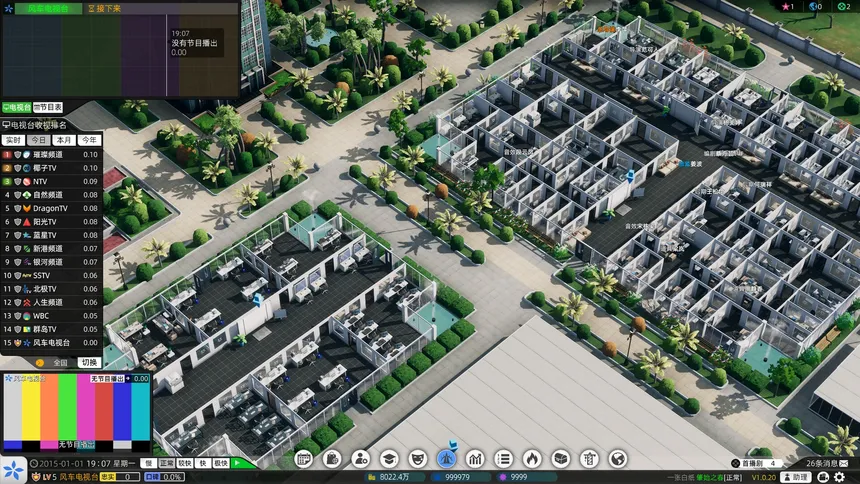Switch ratings view to 本月
The width and height of the screenshot is (860, 484).
[x=64, y=140]
